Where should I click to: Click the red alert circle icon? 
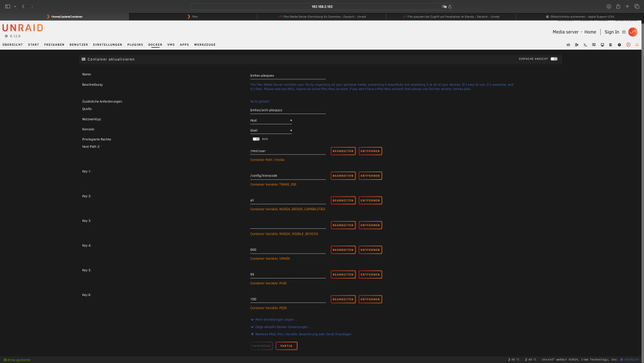click(x=629, y=44)
